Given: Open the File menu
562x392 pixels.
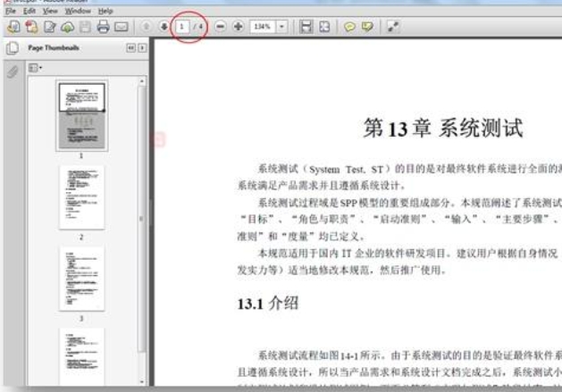Looking at the screenshot, I should [x=11, y=11].
